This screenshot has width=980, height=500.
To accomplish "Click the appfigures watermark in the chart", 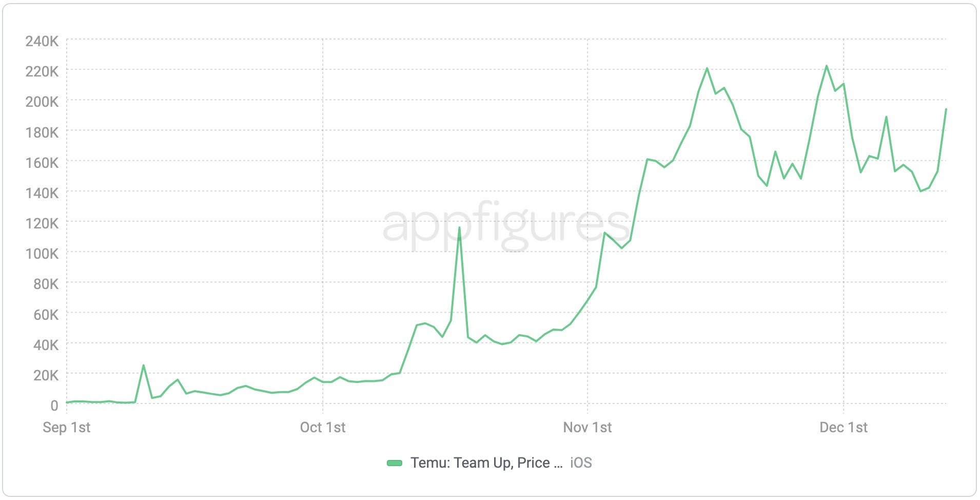I will tap(506, 226).
